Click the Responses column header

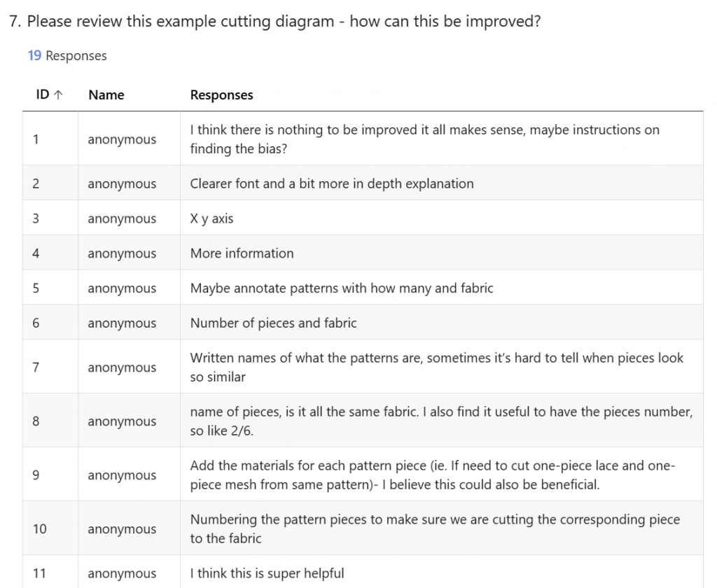tap(221, 95)
